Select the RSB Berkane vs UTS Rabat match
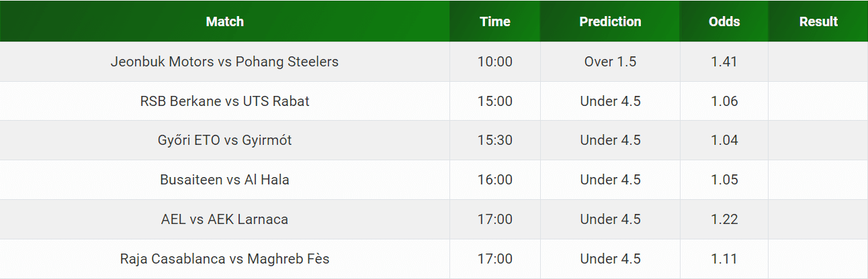 pos(224,101)
